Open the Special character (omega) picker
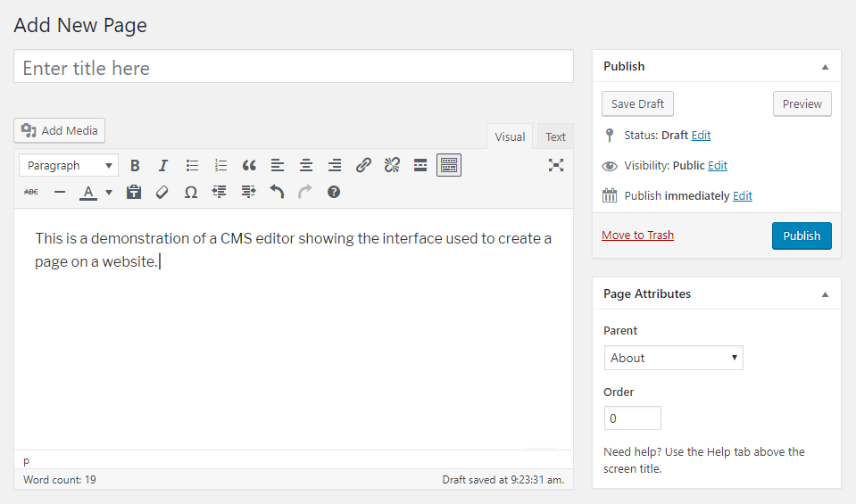The image size is (856, 504). tap(190, 192)
